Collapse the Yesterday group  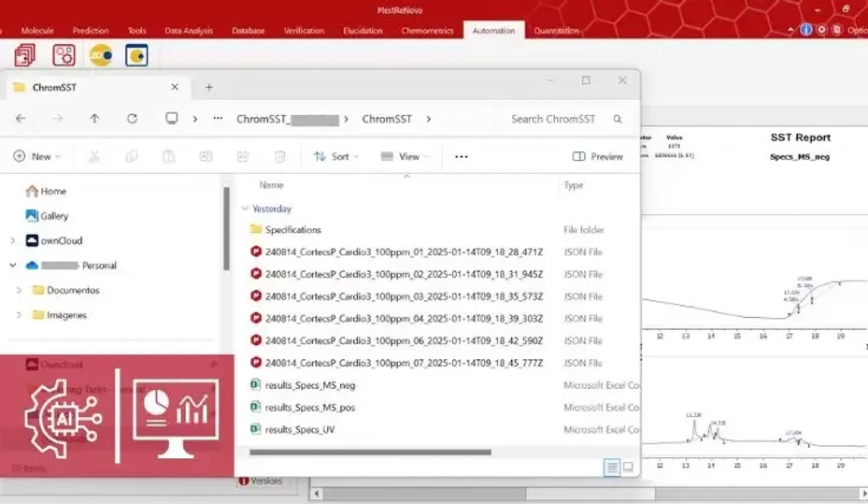tap(245, 209)
